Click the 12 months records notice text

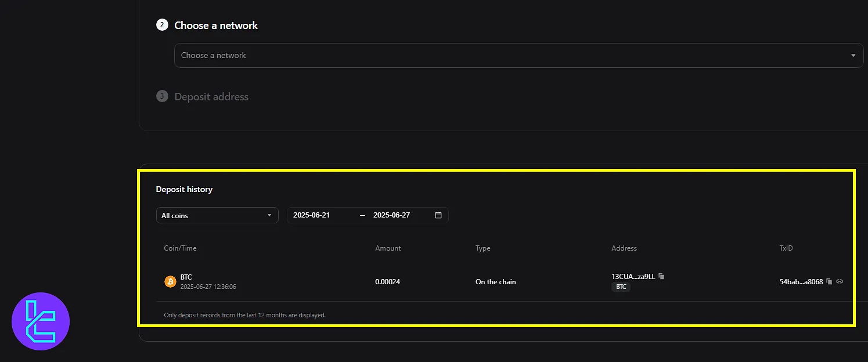245,315
